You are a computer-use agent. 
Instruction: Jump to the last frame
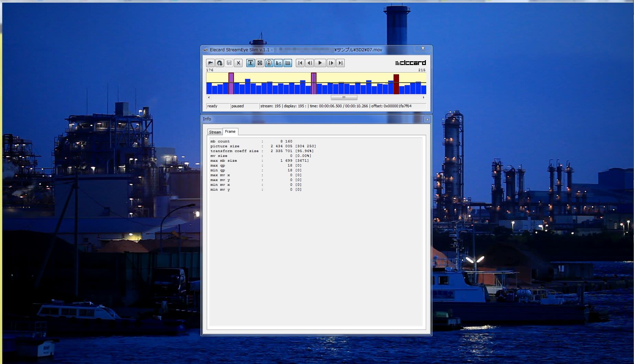[x=340, y=63]
